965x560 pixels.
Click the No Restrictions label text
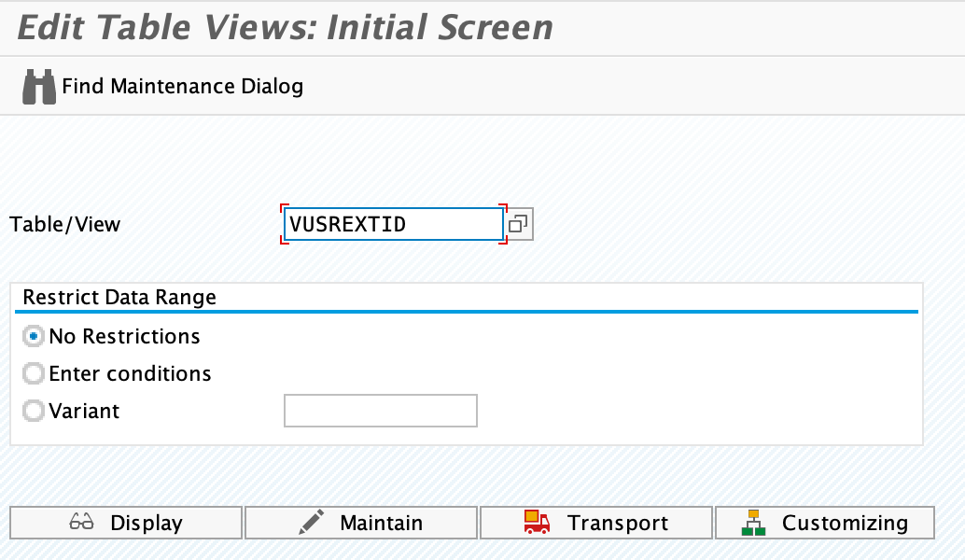(124, 337)
